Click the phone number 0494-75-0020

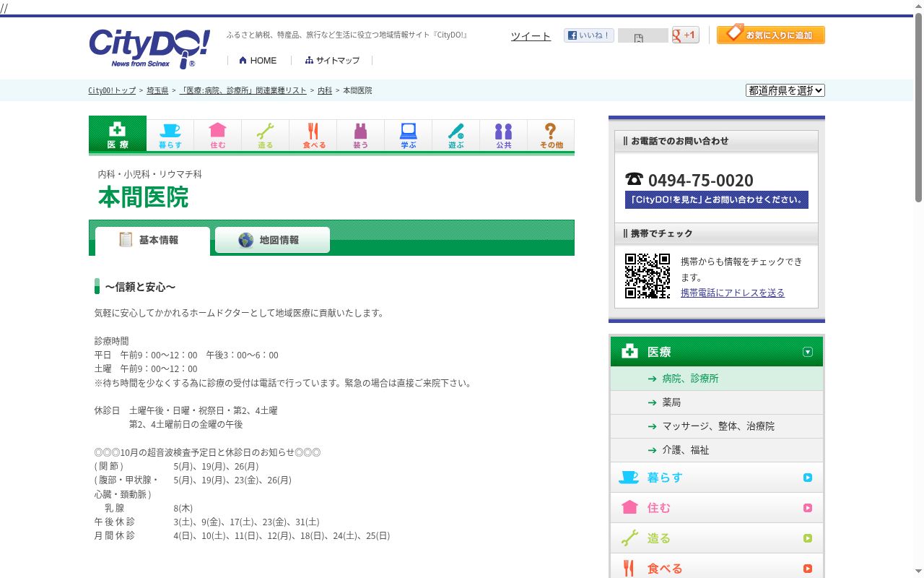[700, 180]
